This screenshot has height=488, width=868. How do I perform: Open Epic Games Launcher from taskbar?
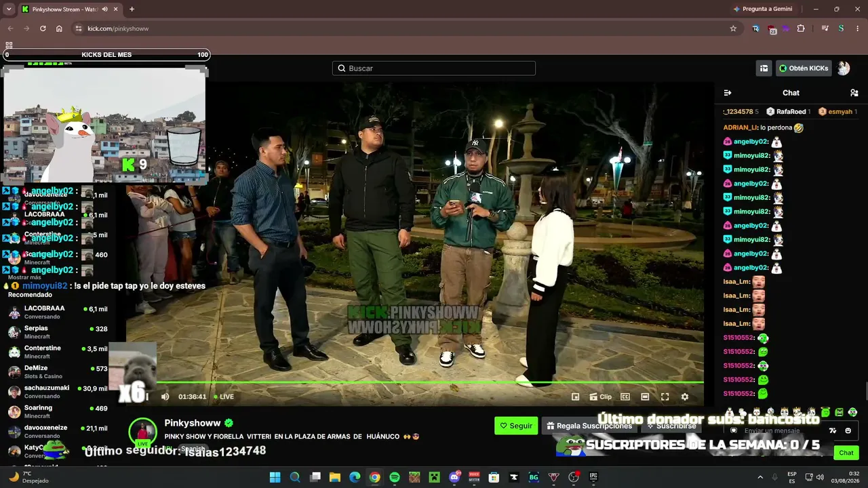coord(593,477)
